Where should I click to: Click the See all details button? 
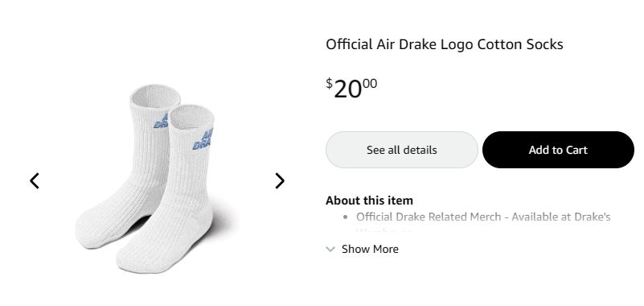402,150
